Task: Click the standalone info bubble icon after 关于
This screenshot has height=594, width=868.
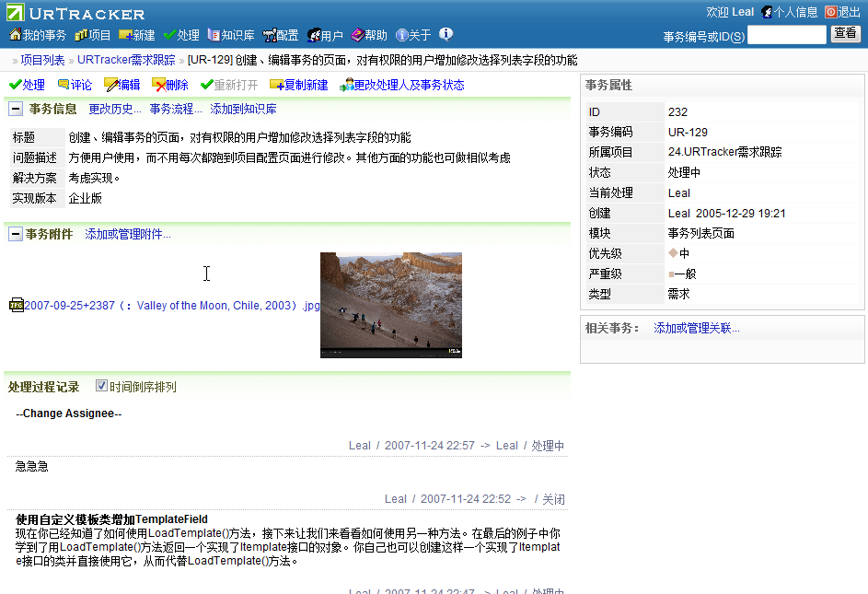Action: pyautogui.click(x=446, y=34)
